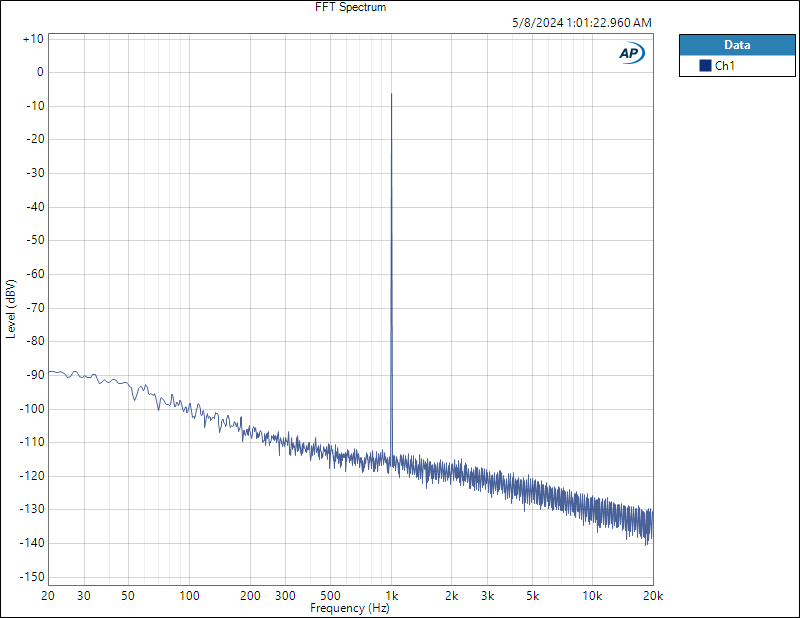Screen dimensions: 800x618
Task: Click the Frequency (Hz) axis label
Action: pyautogui.click(x=349, y=608)
